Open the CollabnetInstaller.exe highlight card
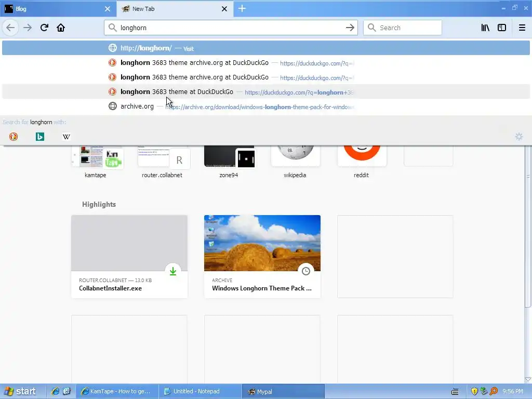Viewport: 532px width, 399px height. tap(129, 257)
